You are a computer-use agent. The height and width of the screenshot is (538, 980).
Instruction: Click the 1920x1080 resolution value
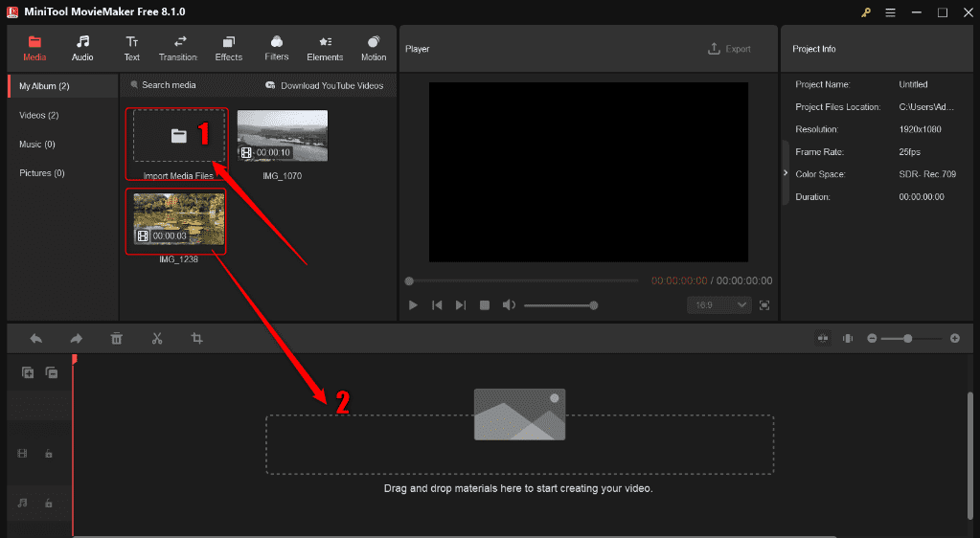pyautogui.click(x=920, y=129)
